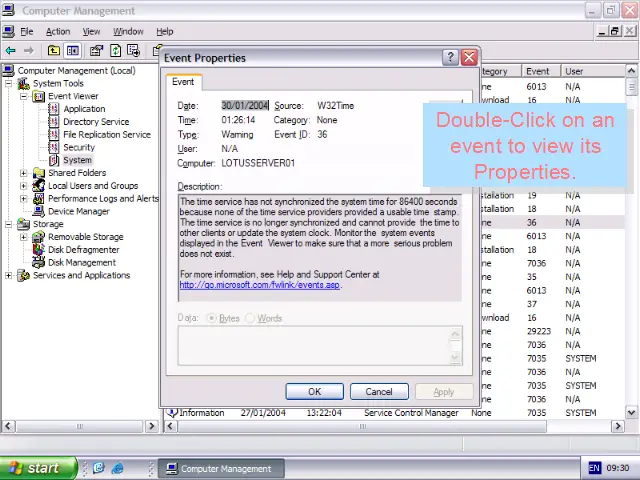The image size is (640, 480).
Task: Expand the Shared Folders node
Action: click(24, 173)
